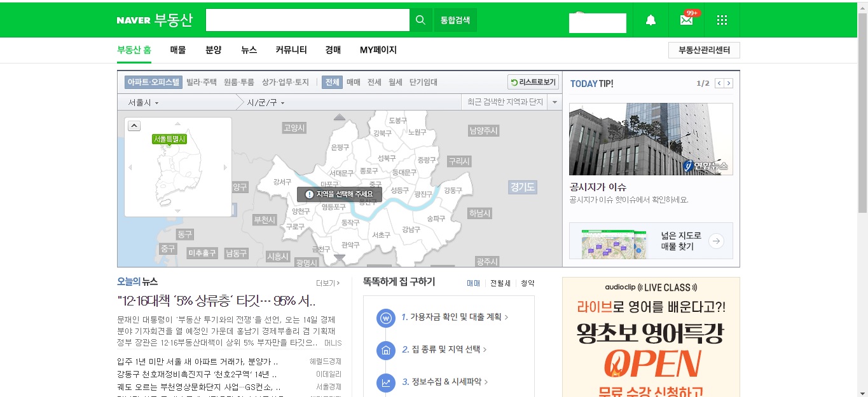The image size is (868, 397).
Task: Select the 원룸·투룸 property type
Action: pyautogui.click(x=239, y=83)
